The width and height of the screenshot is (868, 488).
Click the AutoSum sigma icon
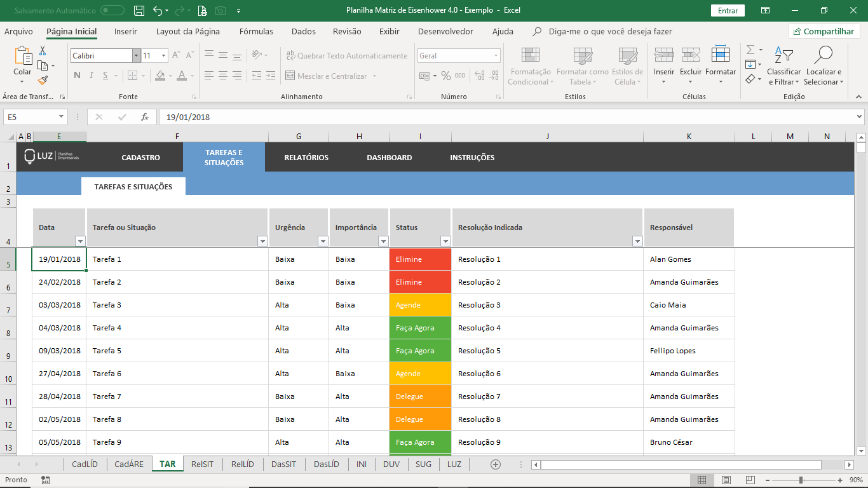(x=750, y=50)
